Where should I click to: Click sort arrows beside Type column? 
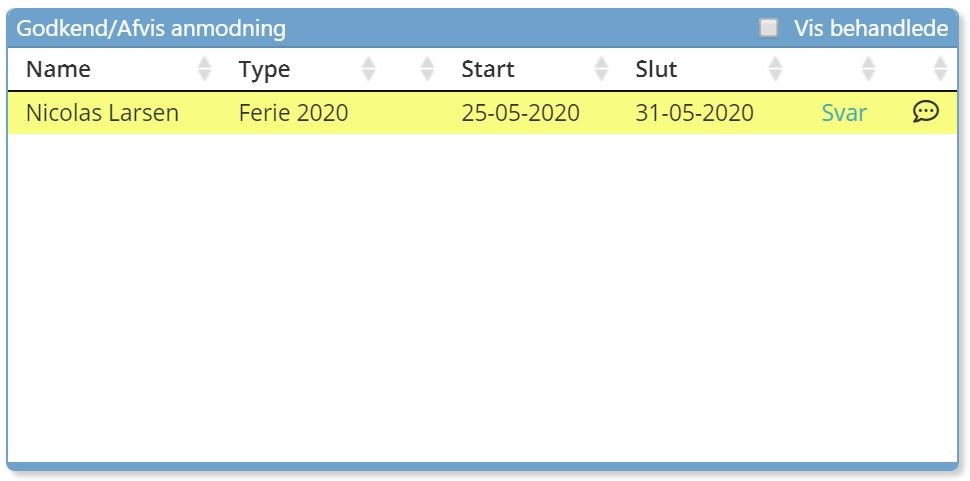(368, 69)
